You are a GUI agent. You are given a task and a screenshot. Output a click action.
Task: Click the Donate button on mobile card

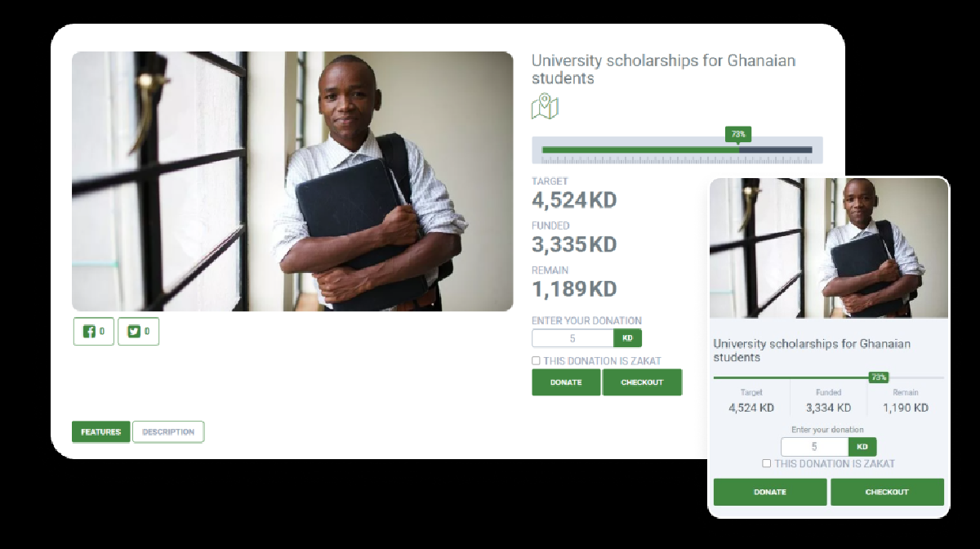tap(770, 492)
